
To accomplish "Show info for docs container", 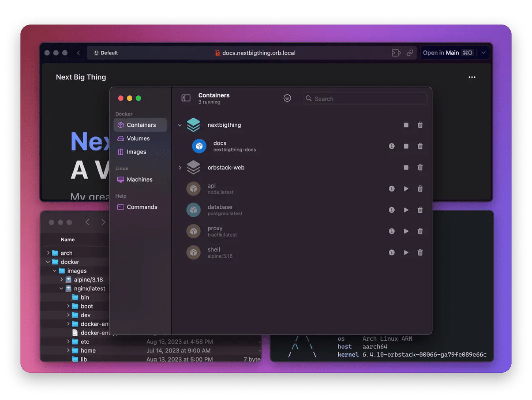I will pyautogui.click(x=391, y=146).
